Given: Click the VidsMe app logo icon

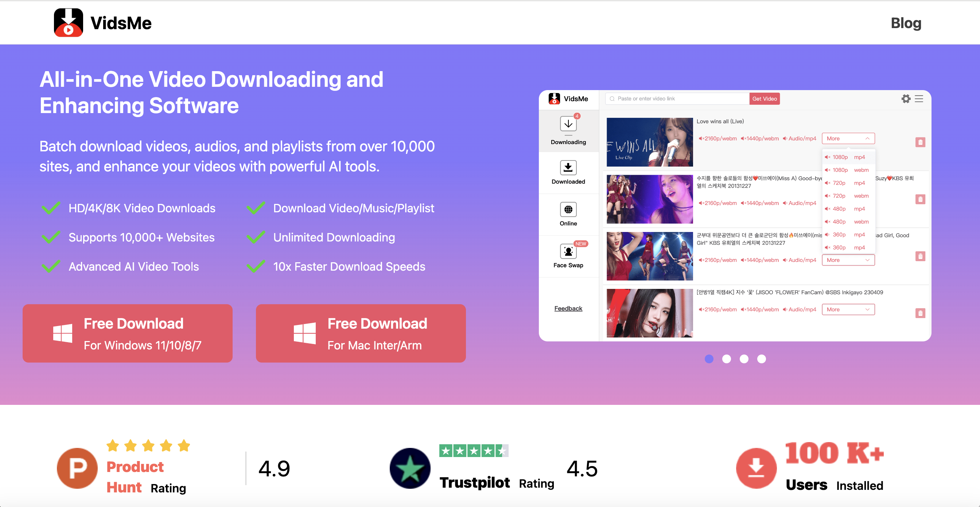Looking at the screenshot, I should [67, 24].
